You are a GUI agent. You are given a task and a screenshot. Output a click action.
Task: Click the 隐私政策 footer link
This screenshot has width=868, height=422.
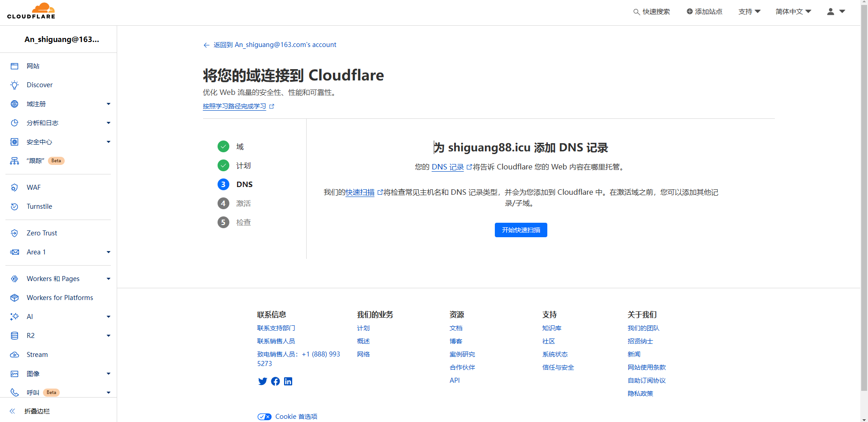(x=640, y=394)
